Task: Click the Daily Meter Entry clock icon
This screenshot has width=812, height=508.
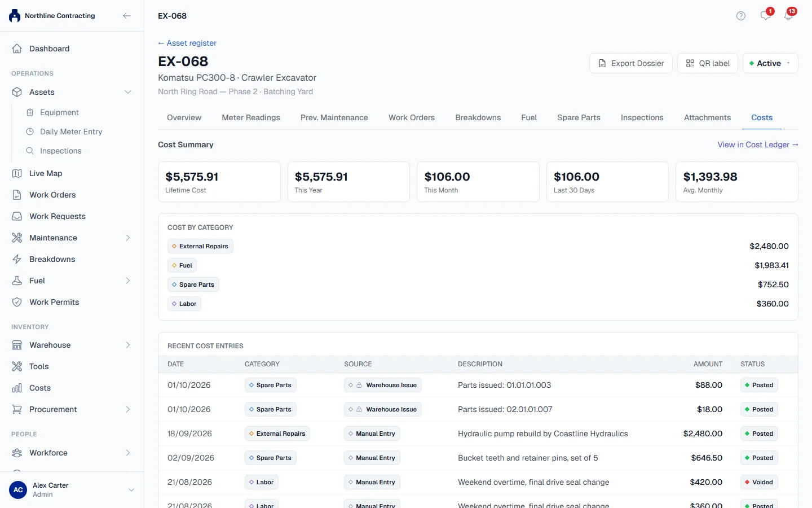Action: tap(30, 132)
